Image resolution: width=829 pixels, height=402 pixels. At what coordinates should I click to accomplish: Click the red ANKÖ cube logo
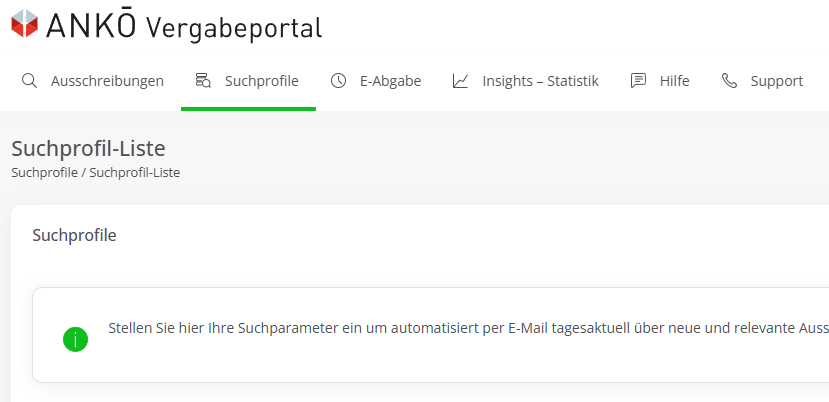coord(25,24)
